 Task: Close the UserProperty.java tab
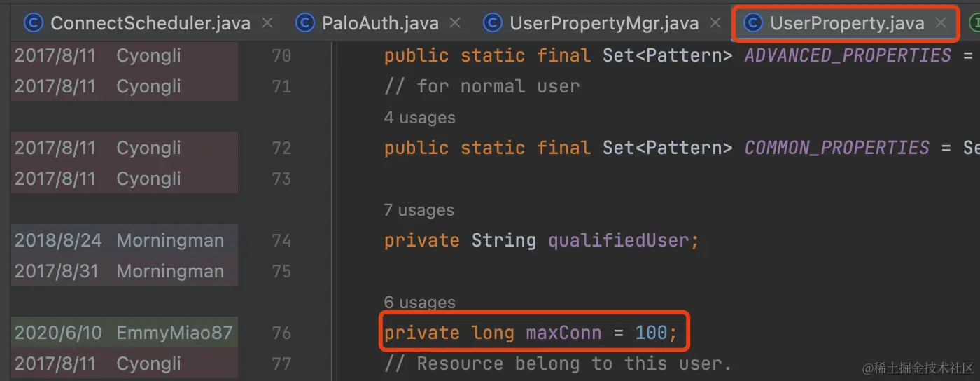pos(941,23)
